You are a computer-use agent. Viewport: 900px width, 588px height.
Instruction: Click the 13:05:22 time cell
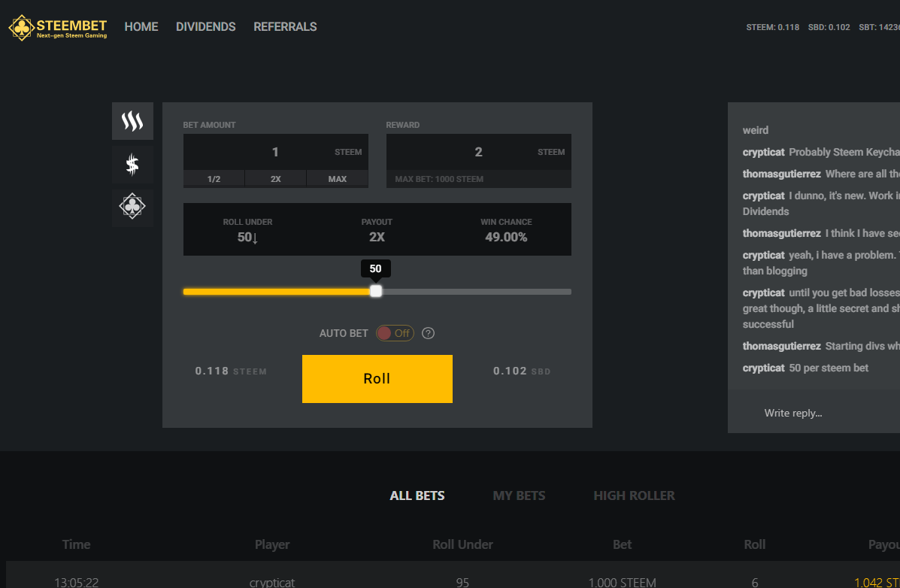click(x=77, y=582)
